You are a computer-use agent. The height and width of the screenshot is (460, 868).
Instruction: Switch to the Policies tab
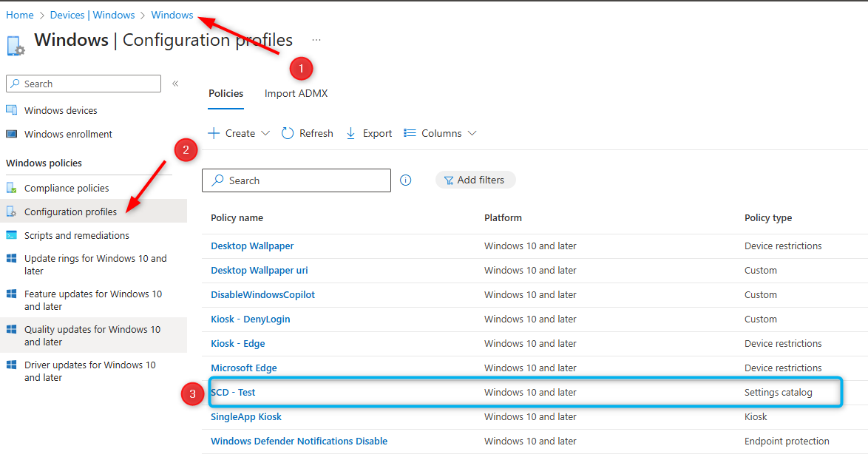coord(226,93)
